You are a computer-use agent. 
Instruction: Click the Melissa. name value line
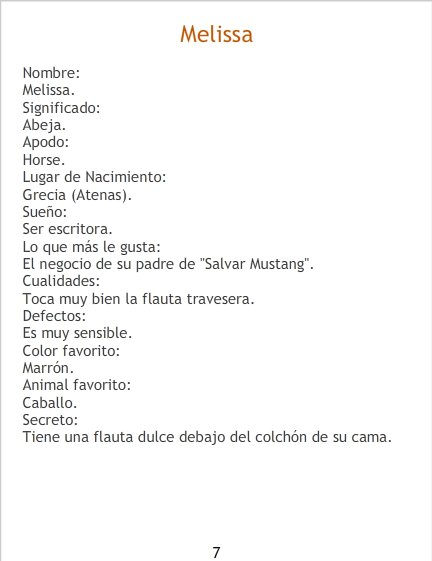49,90
